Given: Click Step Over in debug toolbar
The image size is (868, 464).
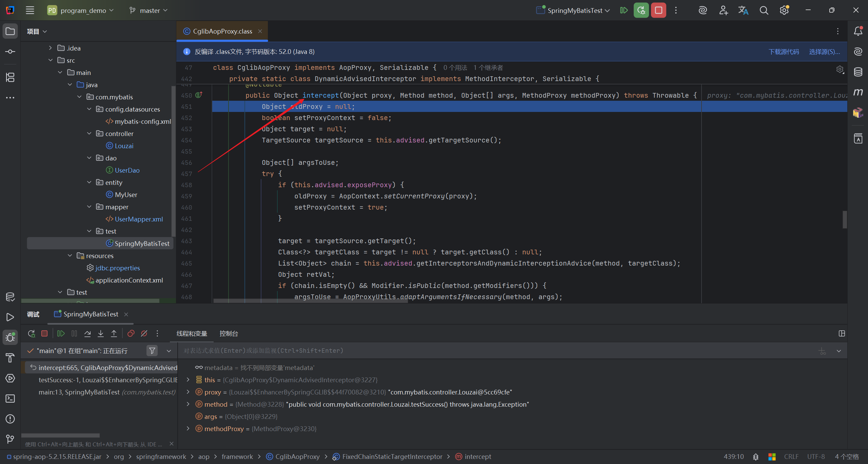Looking at the screenshot, I should tap(87, 334).
